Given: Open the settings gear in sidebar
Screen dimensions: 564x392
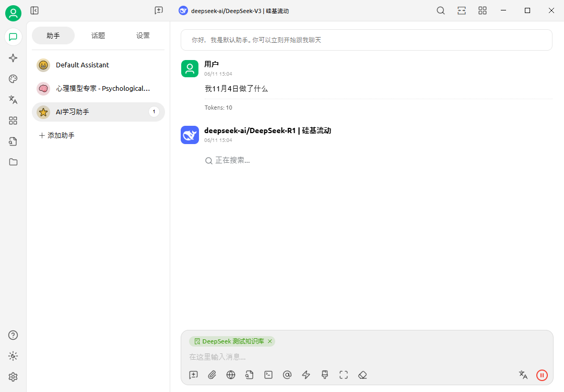Looking at the screenshot, I should (13, 377).
